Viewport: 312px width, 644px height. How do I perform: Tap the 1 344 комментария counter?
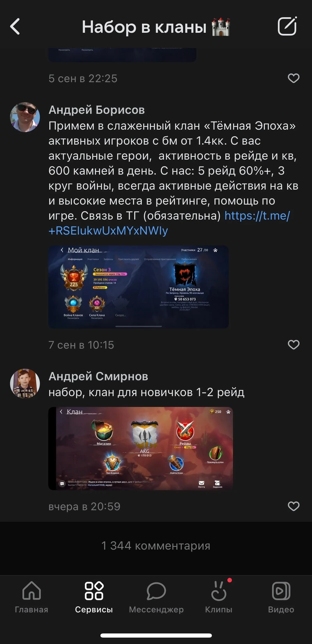[156, 546]
